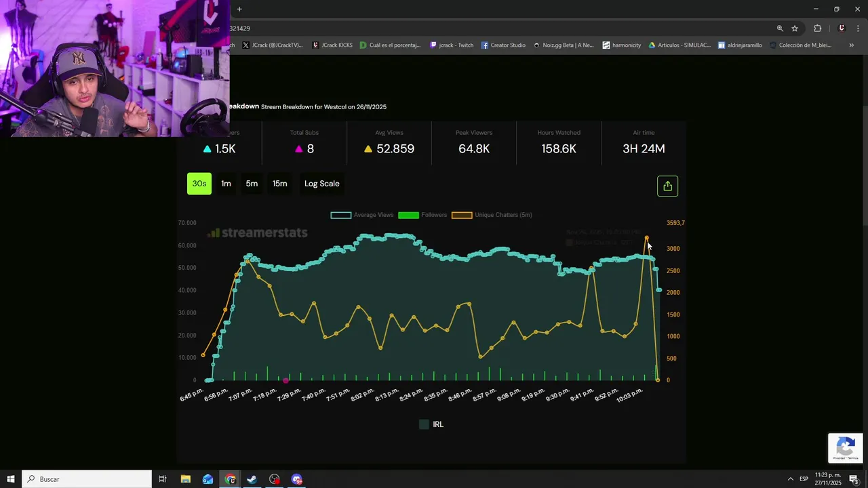Image resolution: width=868 pixels, height=488 pixels.
Task: Expand the bookmarks overflow chevron
Action: [x=851, y=45]
